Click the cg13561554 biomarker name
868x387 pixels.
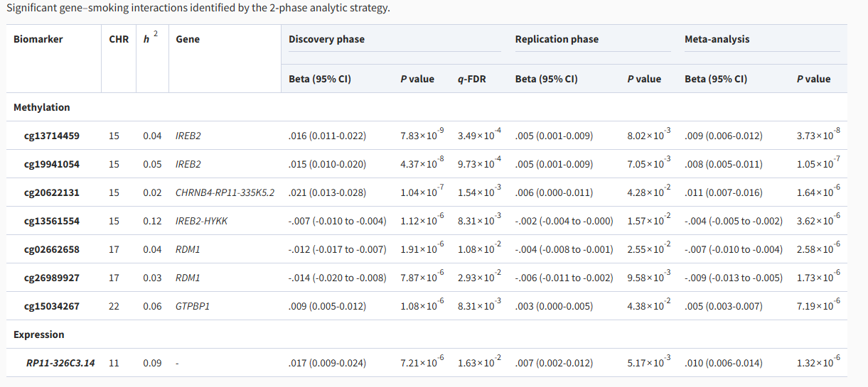click(x=52, y=221)
